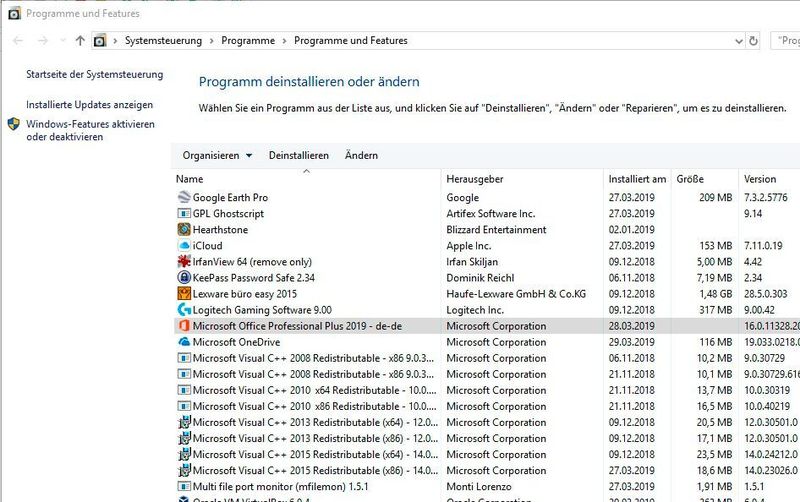800x502 pixels.
Task: Click size 1,48 GB cell
Action: 715,294
